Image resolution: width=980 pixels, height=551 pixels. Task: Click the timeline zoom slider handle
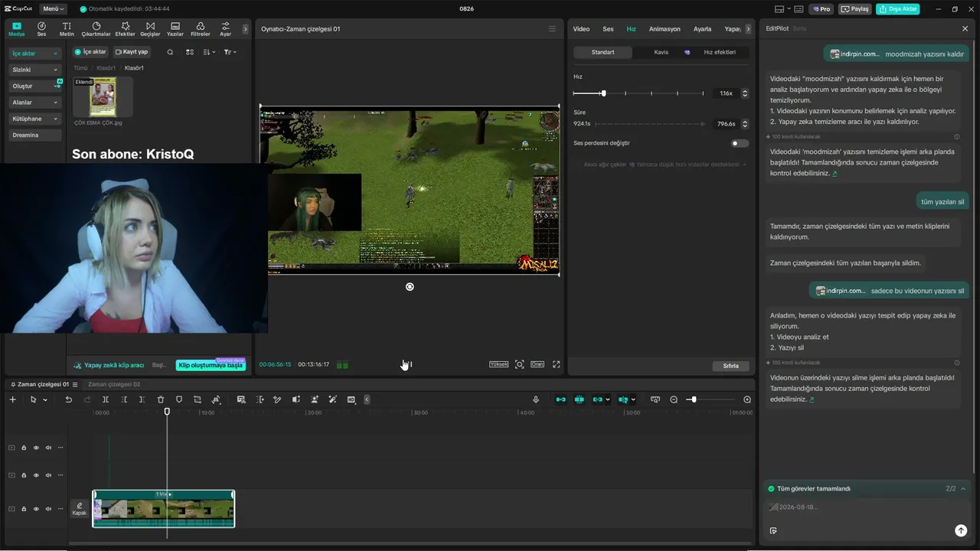point(694,399)
